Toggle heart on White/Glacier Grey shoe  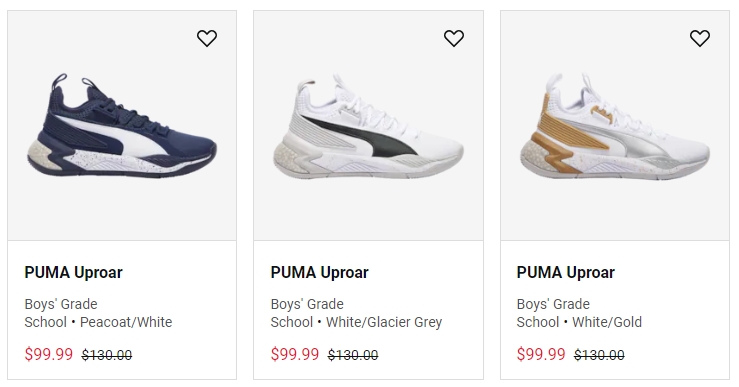[454, 38]
